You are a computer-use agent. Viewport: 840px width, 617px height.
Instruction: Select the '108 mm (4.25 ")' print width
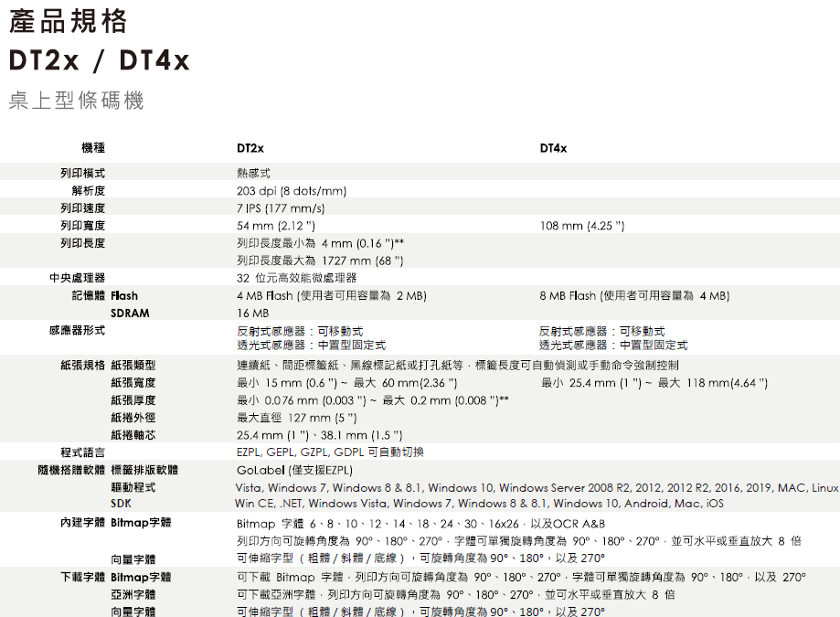coord(582,226)
